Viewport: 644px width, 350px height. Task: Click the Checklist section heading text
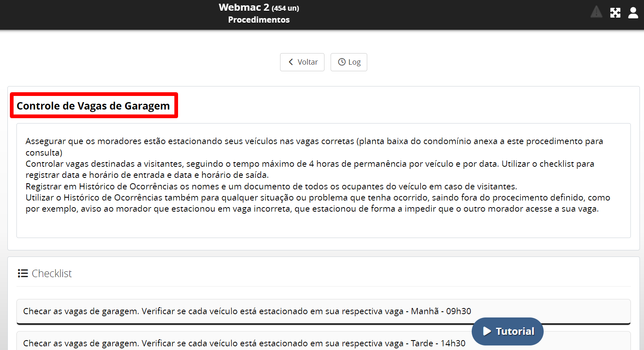(x=52, y=273)
